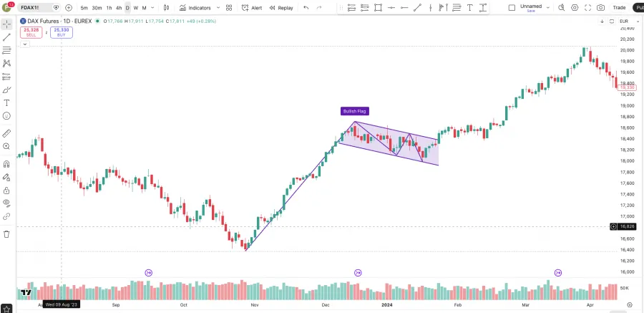Toggle hide all drawings eye icon
The image size is (644, 313).
(6, 203)
